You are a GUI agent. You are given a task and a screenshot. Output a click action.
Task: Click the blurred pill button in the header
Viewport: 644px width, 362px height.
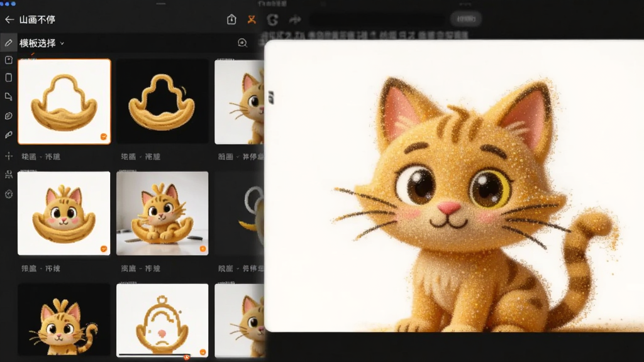pos(466,19)
